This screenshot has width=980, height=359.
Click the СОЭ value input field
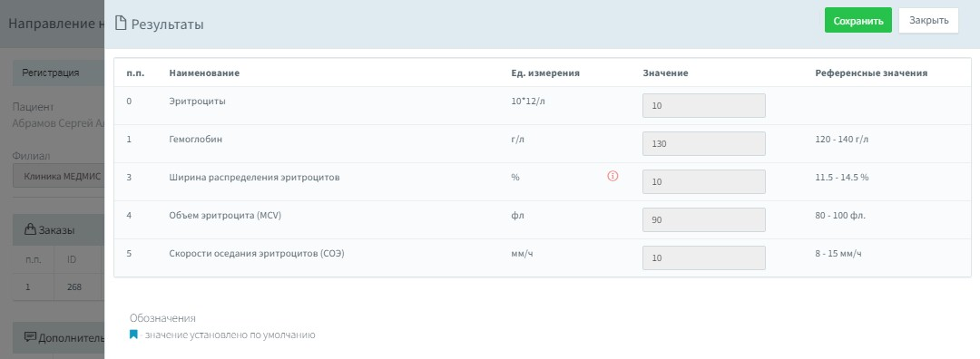[704, 257]
